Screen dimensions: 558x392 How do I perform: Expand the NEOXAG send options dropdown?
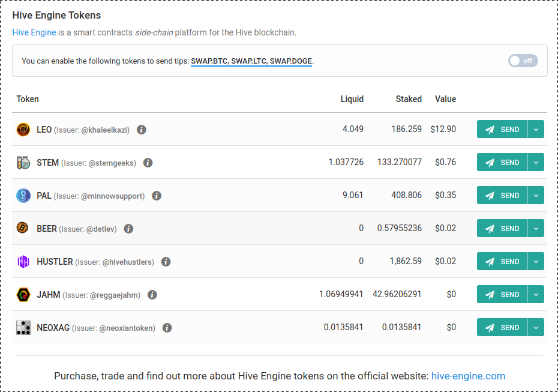(536, 328)
